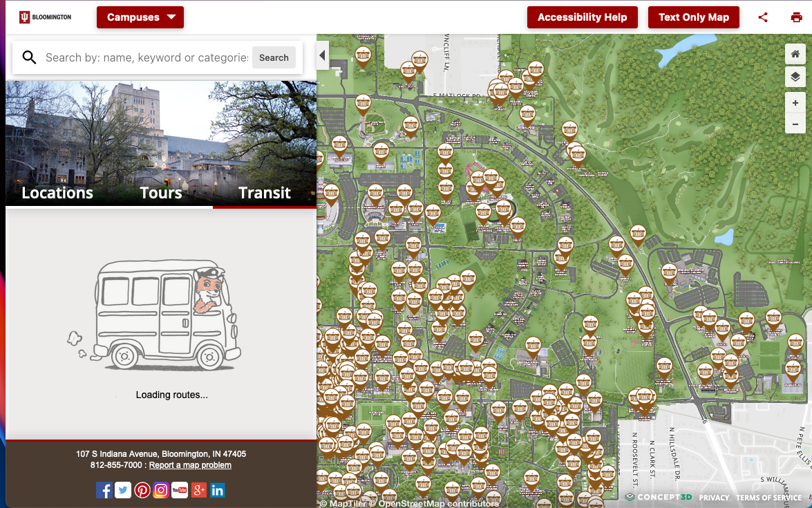Open Accessibility Help
812x508 pixels.
pos(582,17)
